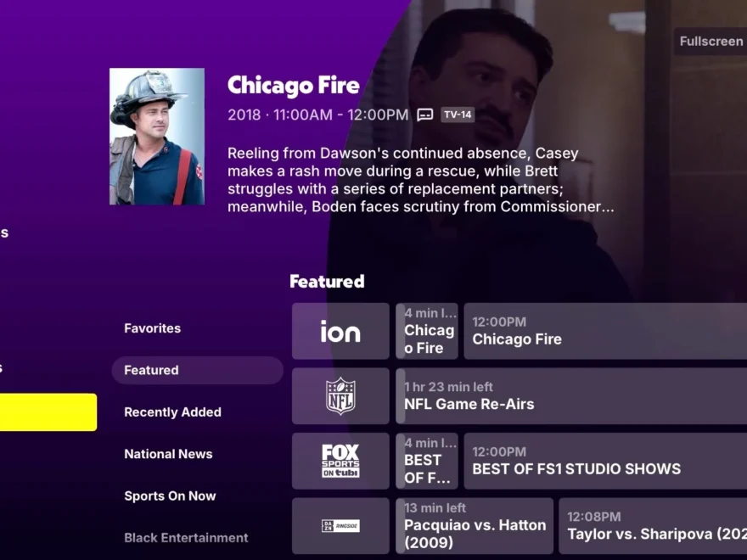The height and width of the screenshot is (560, 747).
Task: Open the Favorites category
Action: tap(153, 328)
